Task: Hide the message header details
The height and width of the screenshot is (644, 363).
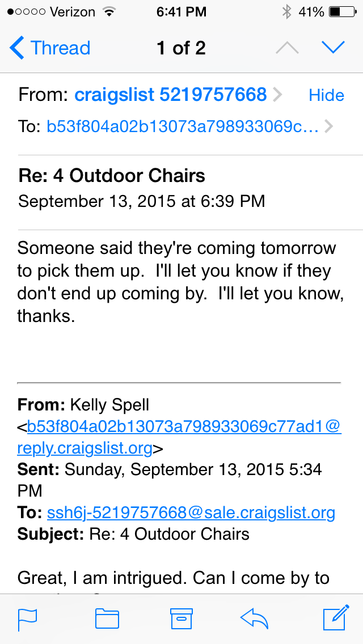Action: click(326, 95)
